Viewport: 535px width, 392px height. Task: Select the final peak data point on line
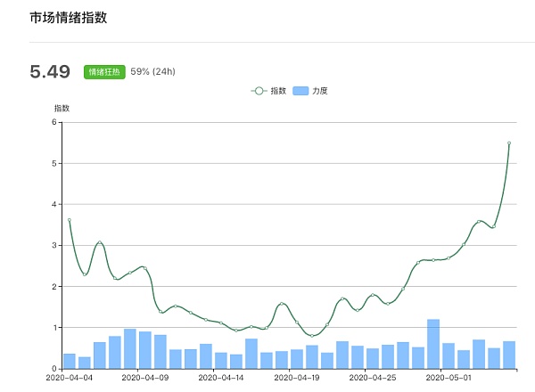pos(509,143)
